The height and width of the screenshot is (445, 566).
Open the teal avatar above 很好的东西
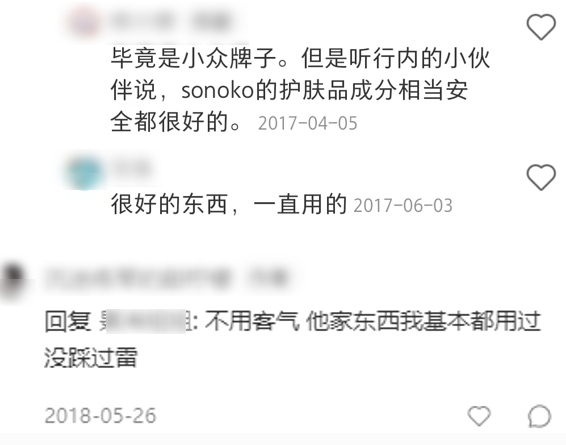tap(84, 173)
